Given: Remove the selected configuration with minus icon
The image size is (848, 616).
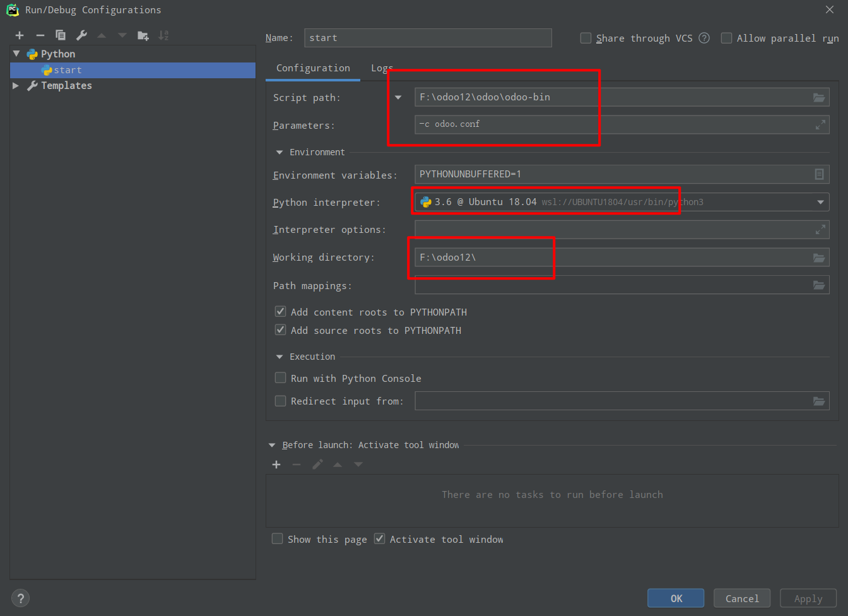Looking at the screenshot, I should (x=40, y=35).
